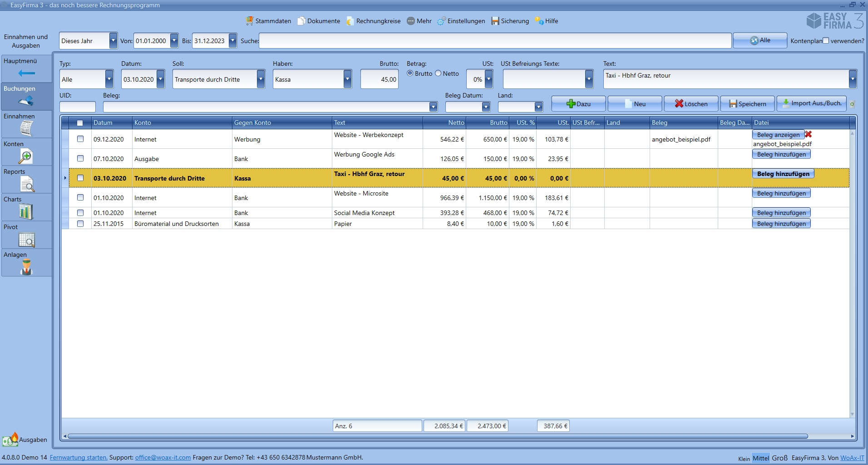
Task: Toggle the select-all checkbox in table header
Action: pyautogui.click(x=80, y=123)
